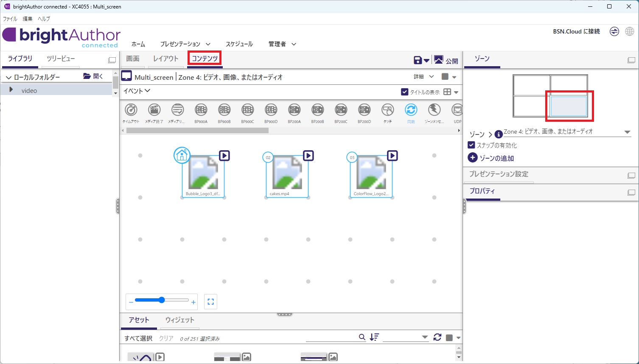Image resolution: width=639 pixels, height=364 pixels.
Task: Select the UDP event icon
Action: (x=457, y=110)
